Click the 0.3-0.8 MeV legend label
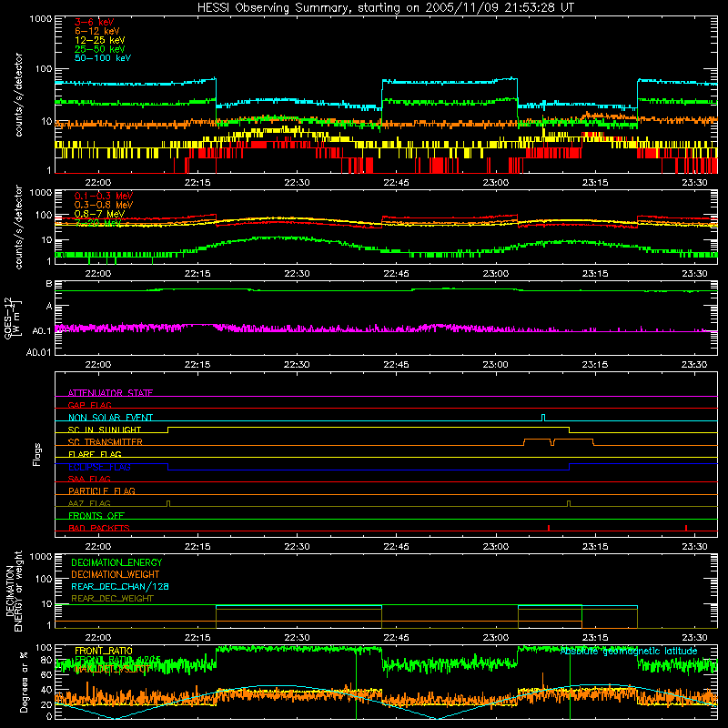 click(104, 205)
